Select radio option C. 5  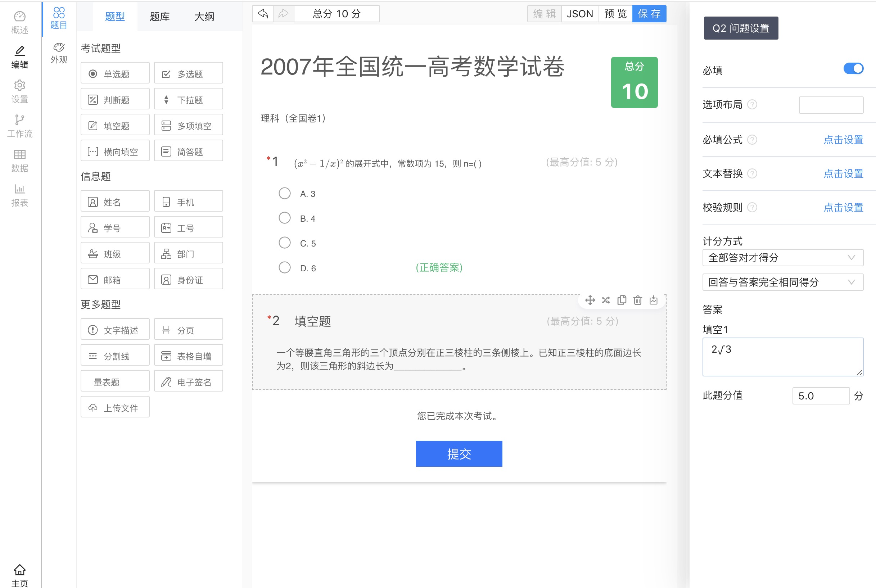coord(285,243)
